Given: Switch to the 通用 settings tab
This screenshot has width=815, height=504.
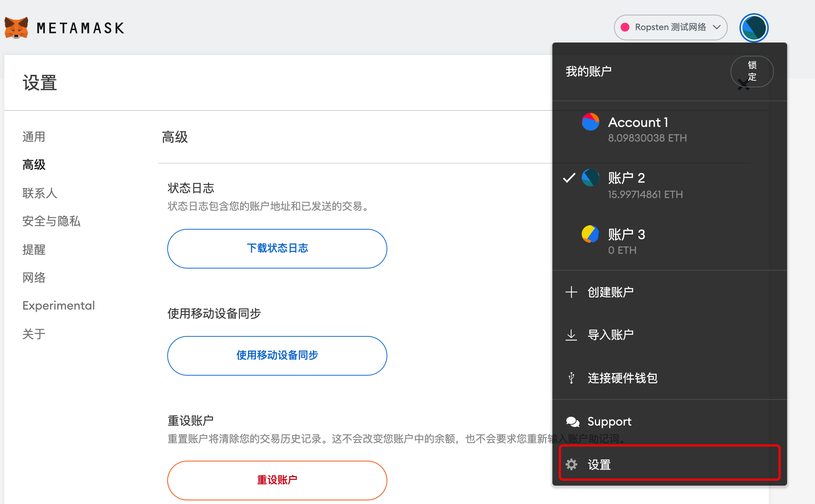Looking at the screenshot, I should point(34,137).
